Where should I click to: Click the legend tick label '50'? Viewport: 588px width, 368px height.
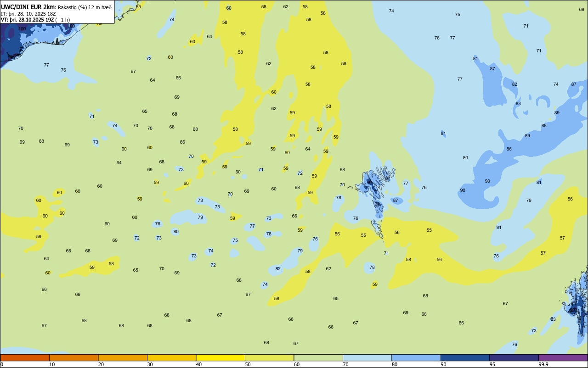(248, 364)
